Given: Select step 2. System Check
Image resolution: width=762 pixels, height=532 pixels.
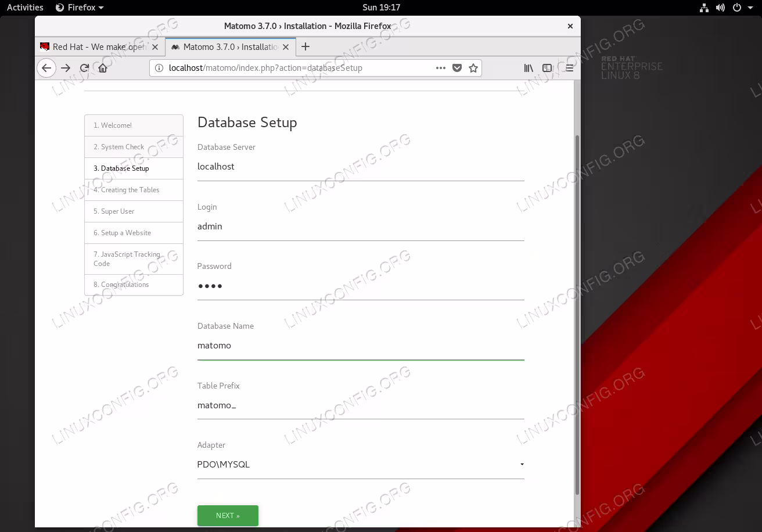Looking at the screenshot, I should (x=134, y=147).
